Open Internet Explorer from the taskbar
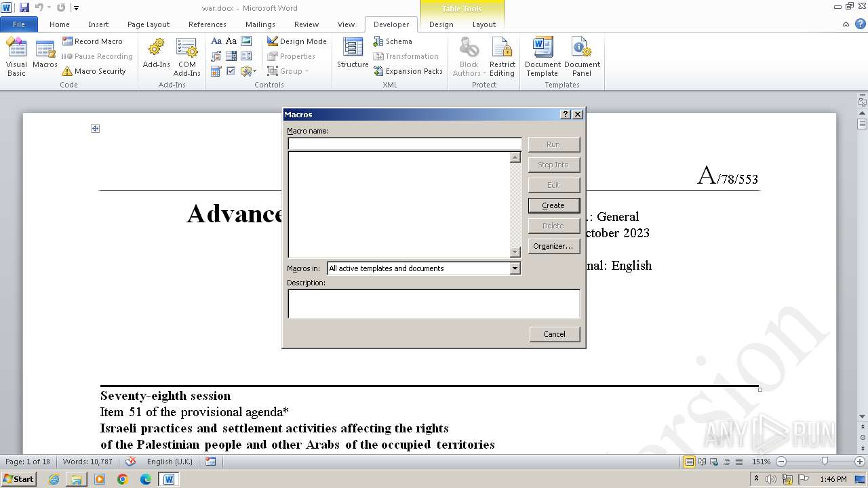Image resolution: width=868 pixels, height=488 pixels. tap(54, 479)
